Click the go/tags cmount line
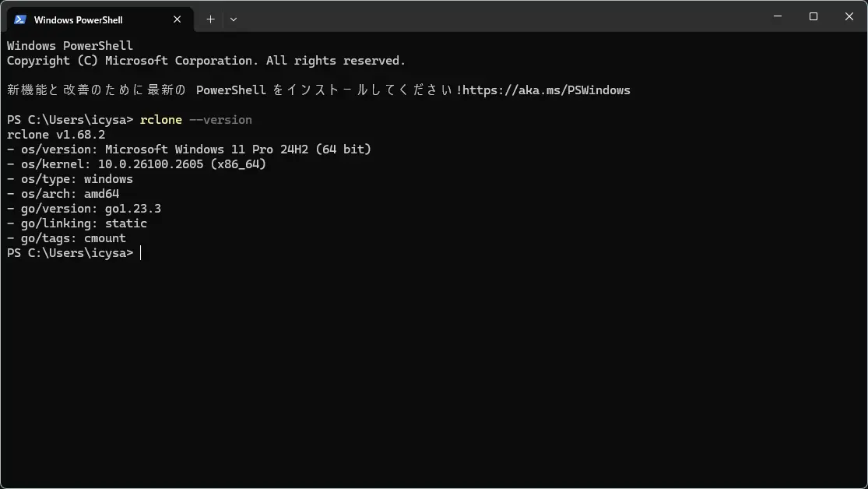This screenshot has height=489, width=868. point(66,238)
